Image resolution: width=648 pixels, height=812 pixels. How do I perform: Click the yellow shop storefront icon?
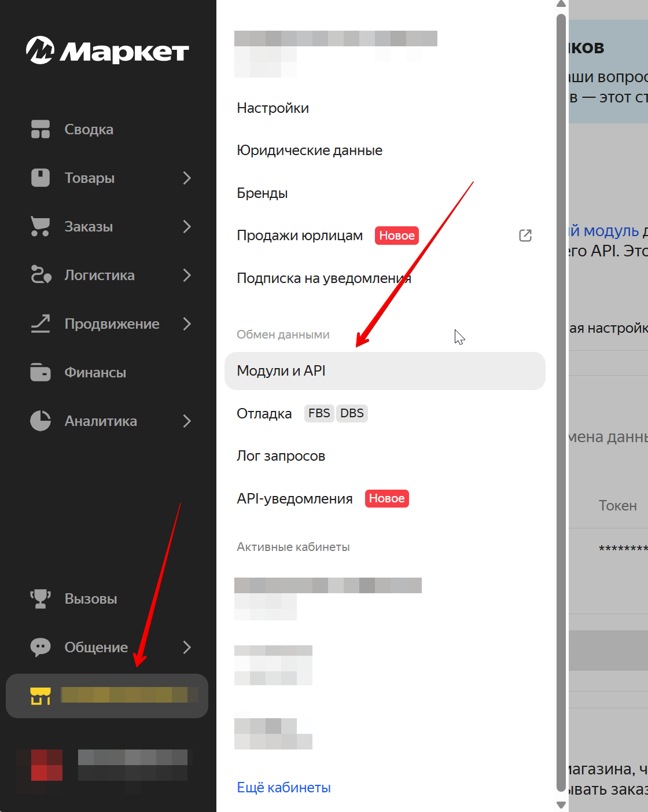[x=41, y=696]
